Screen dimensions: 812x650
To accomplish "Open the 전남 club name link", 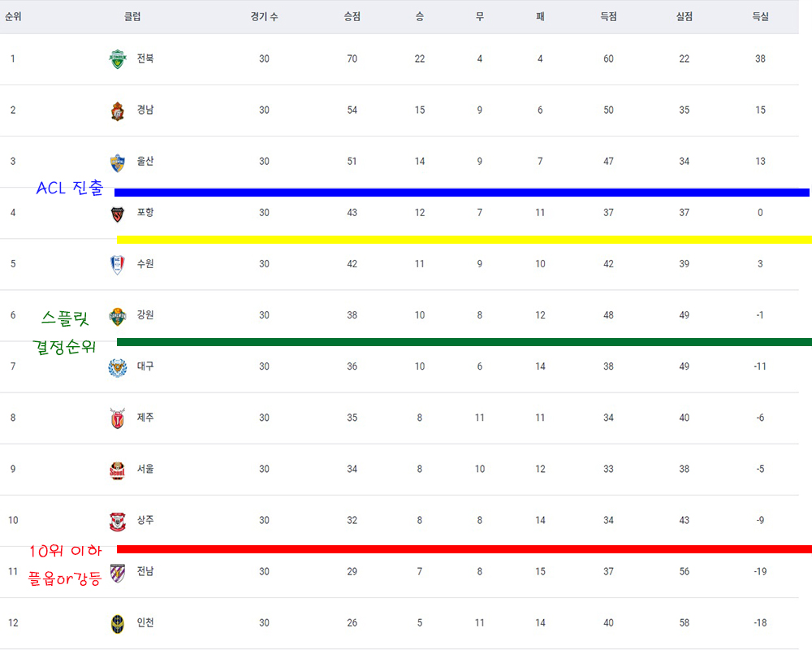I will pyautogui.click(x=145, y=571).
